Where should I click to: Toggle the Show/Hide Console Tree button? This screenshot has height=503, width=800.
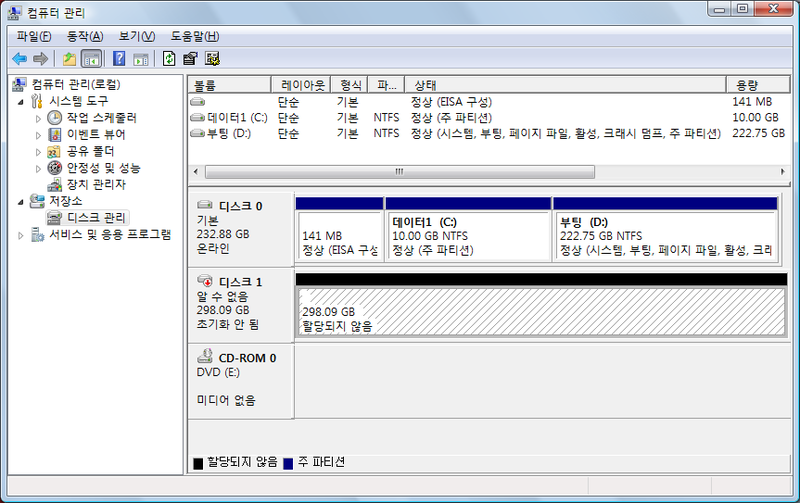pos(91,59)
